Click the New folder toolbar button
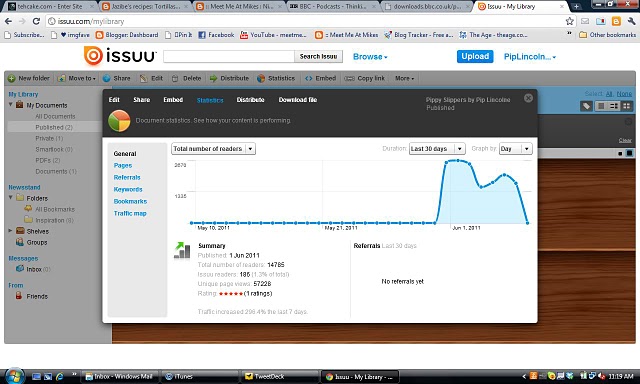640x384 pixels. click(x=29, y=78)
